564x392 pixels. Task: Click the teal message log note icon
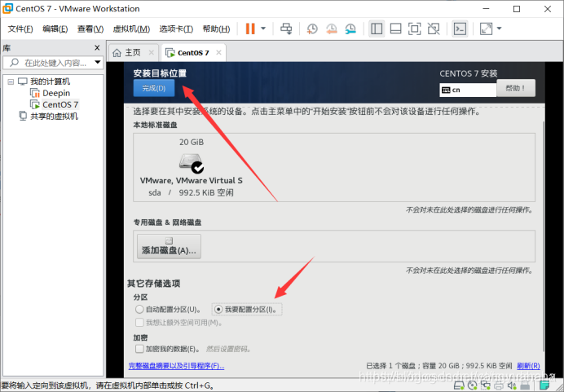click(x=544, y=386)
